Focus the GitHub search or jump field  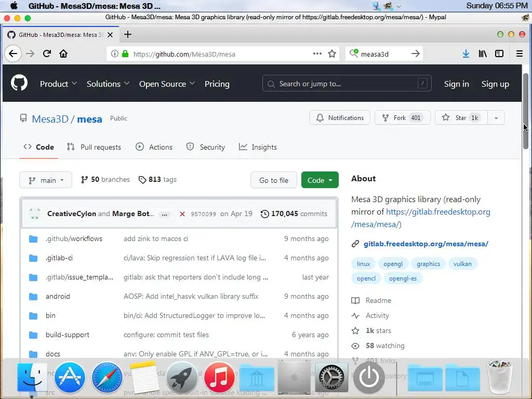point(347,84)
